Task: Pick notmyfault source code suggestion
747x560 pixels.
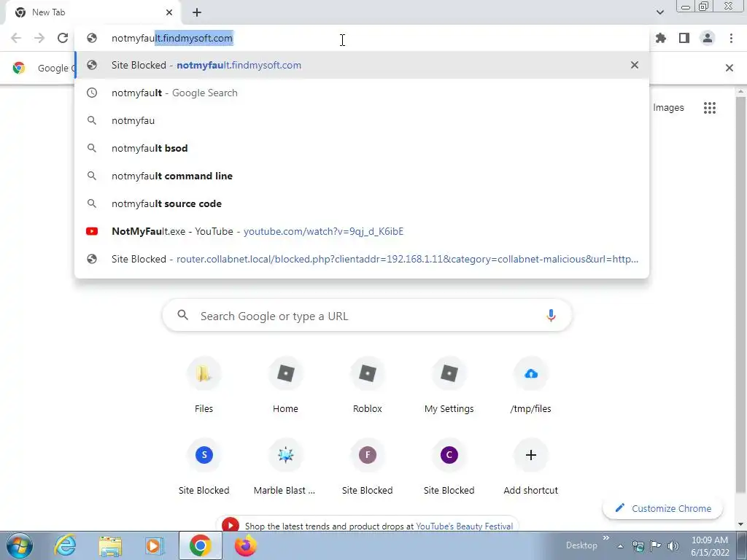Action: tap(362, 203)
